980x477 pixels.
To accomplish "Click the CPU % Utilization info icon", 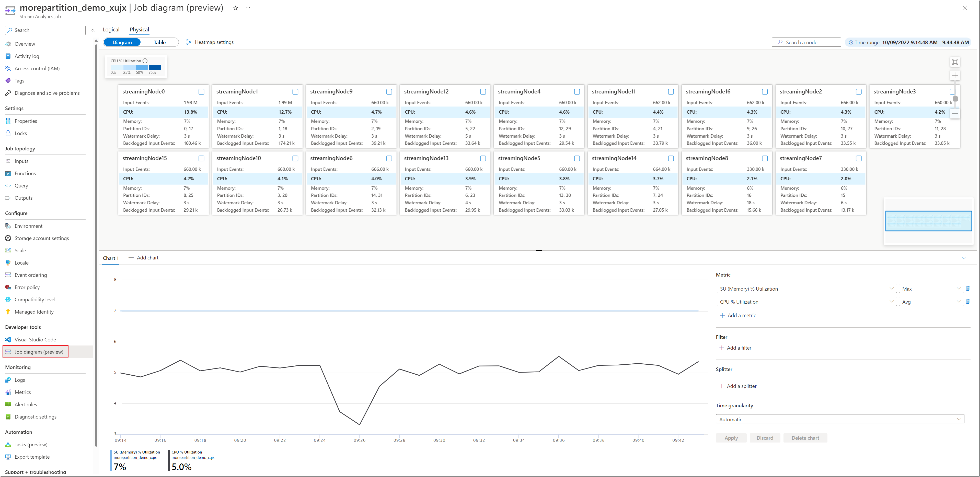I will point(145,61).
